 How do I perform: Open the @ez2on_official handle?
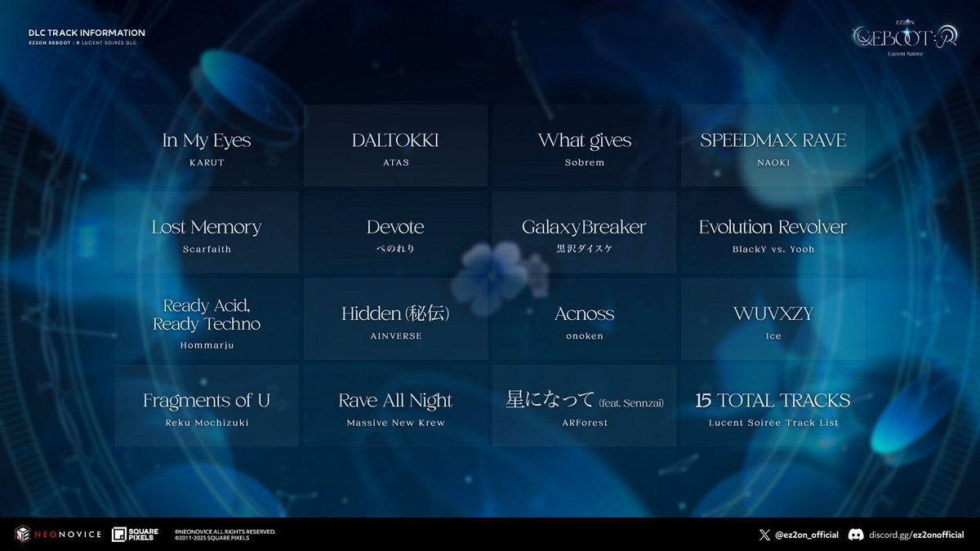(x=807, y=535)
